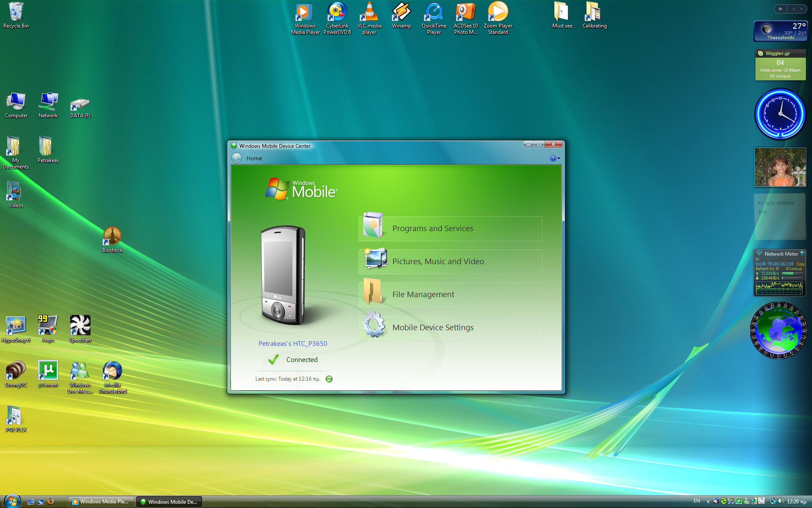Click the Windows Start orb
This screenshot has width=812, height=508.
(x=12, y=501)
